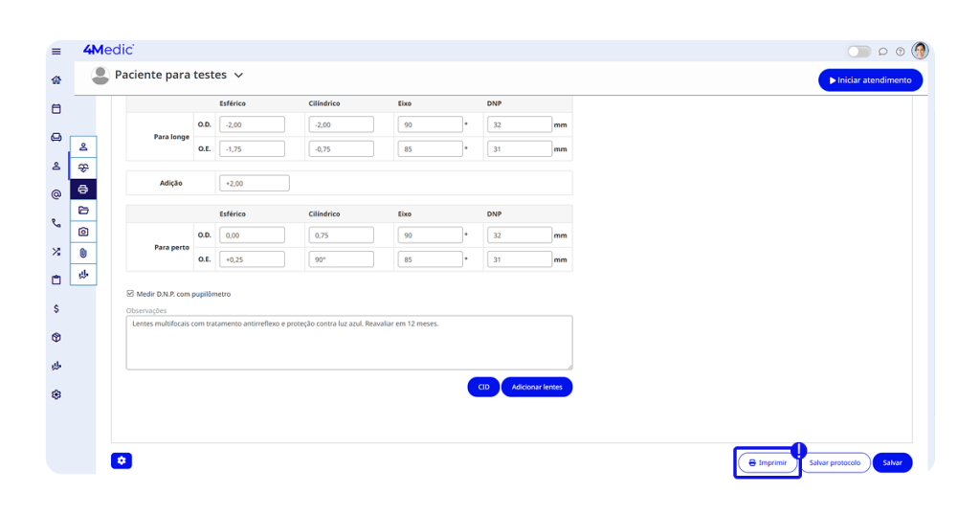Click the blue gear settings button

click(122, 461)
